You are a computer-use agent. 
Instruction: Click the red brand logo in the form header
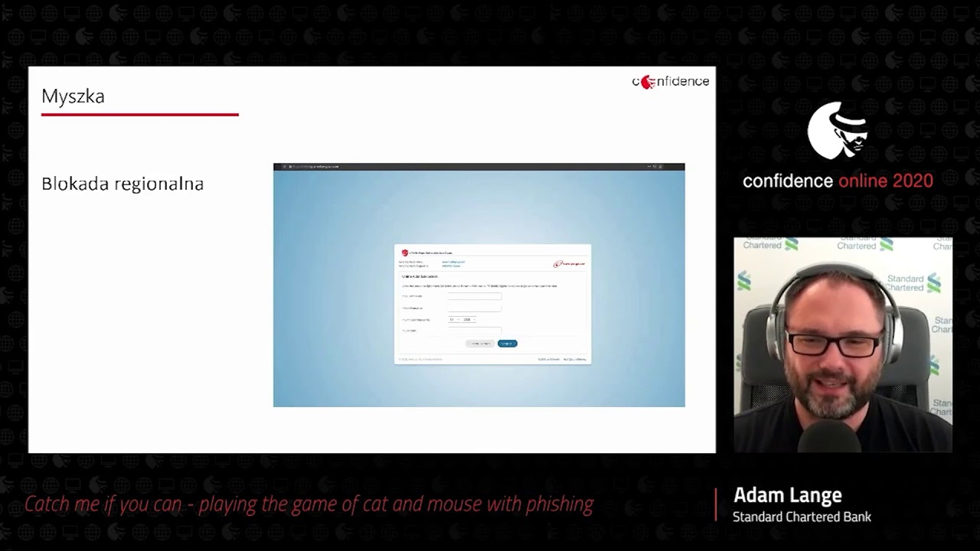point(569,264)
